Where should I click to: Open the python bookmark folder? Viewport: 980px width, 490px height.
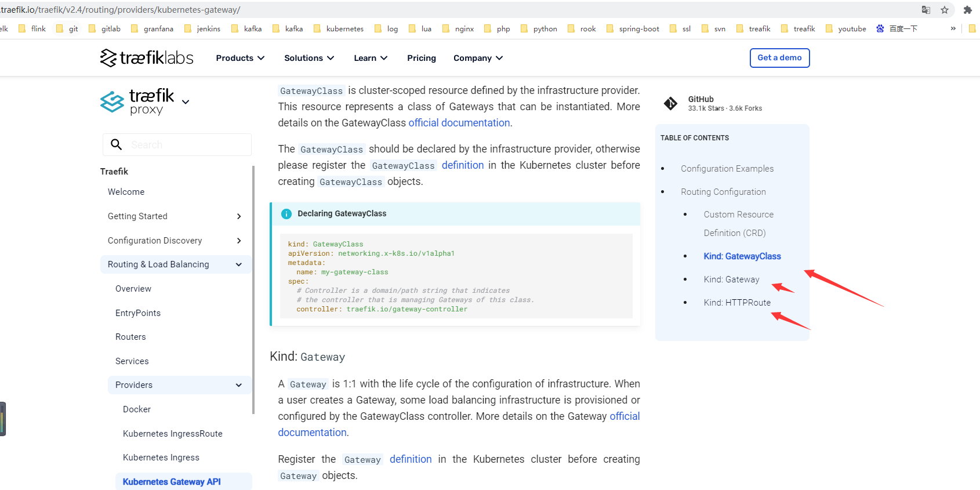tap(539, 28)
